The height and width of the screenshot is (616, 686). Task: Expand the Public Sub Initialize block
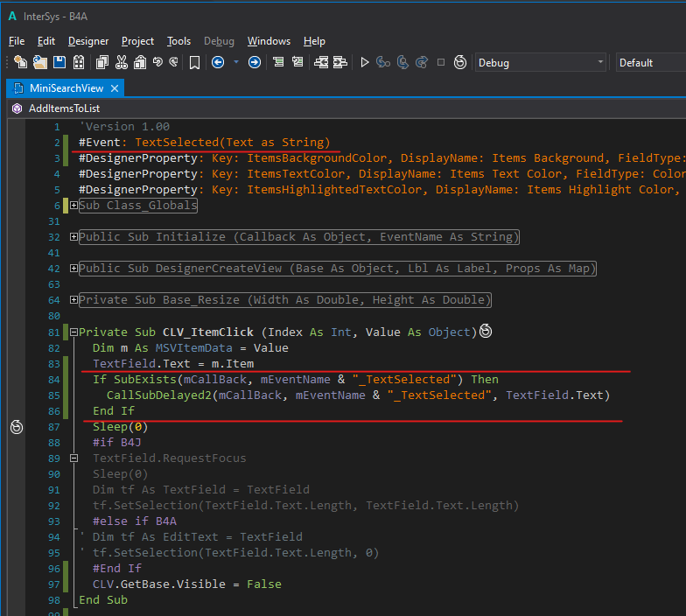(74, 237)
